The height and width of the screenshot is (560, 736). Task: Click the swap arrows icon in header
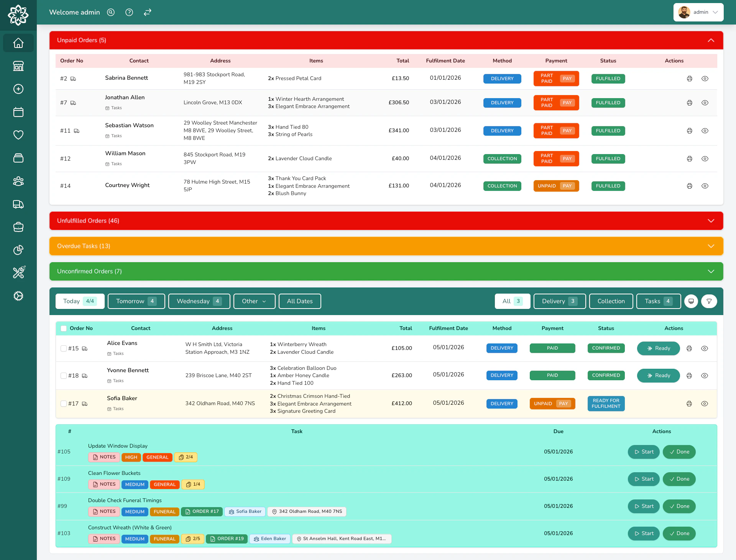click(148, 12)
